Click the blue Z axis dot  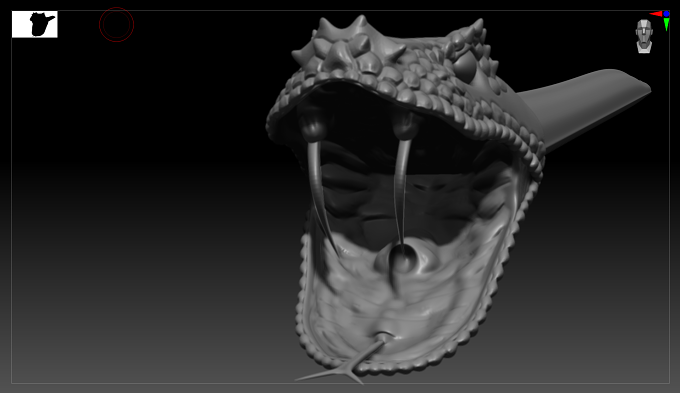[x=667, y=14]
